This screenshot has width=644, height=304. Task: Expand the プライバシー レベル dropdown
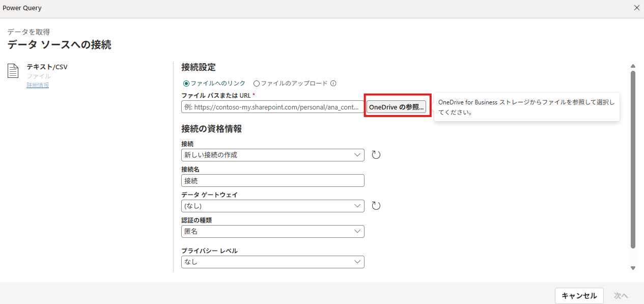tap(272, 262)
